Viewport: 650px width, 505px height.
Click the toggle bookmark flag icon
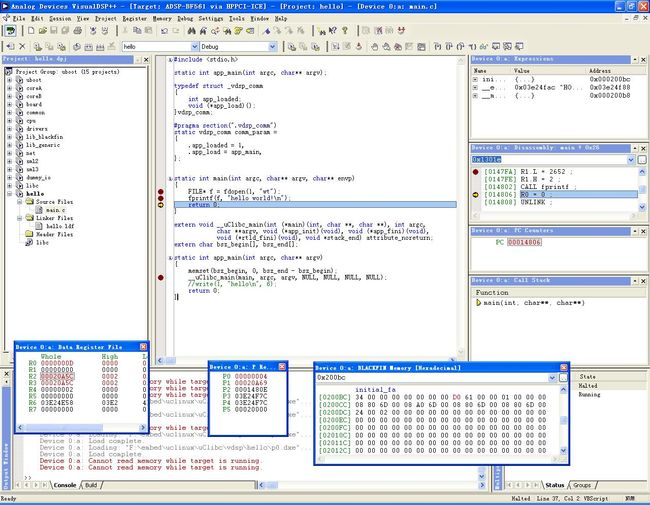266,31
